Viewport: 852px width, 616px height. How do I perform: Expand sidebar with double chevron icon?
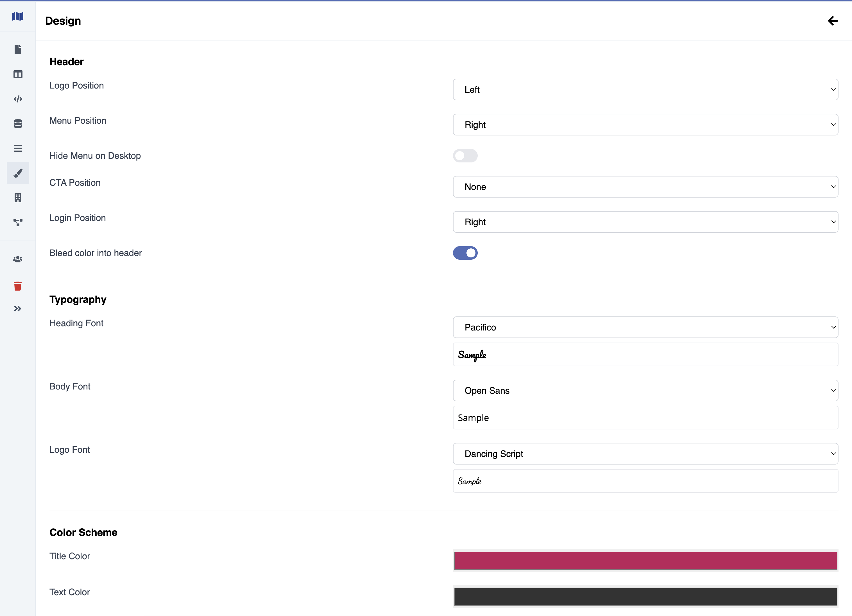[x=18, y=309]
